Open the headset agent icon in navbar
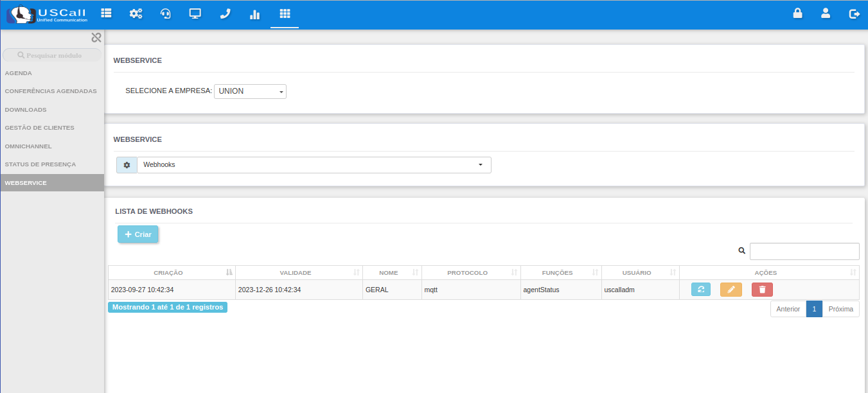Viewport: 868px width, 393px height. (166, 13)
